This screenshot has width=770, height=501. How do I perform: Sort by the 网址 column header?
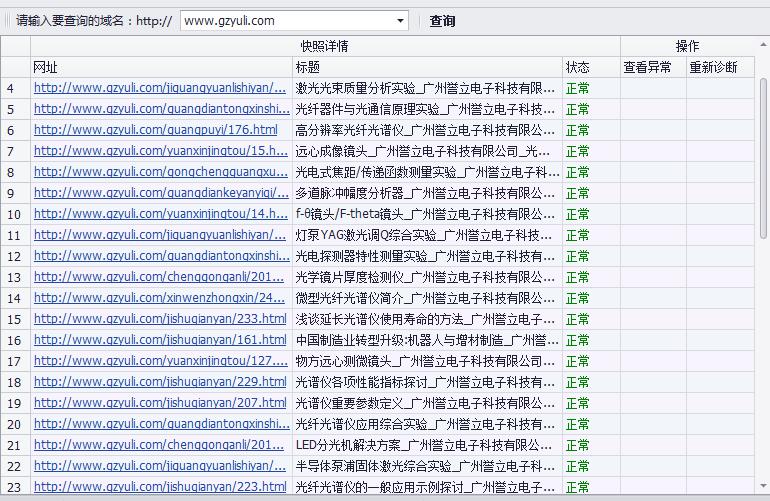tap(161, 67)
